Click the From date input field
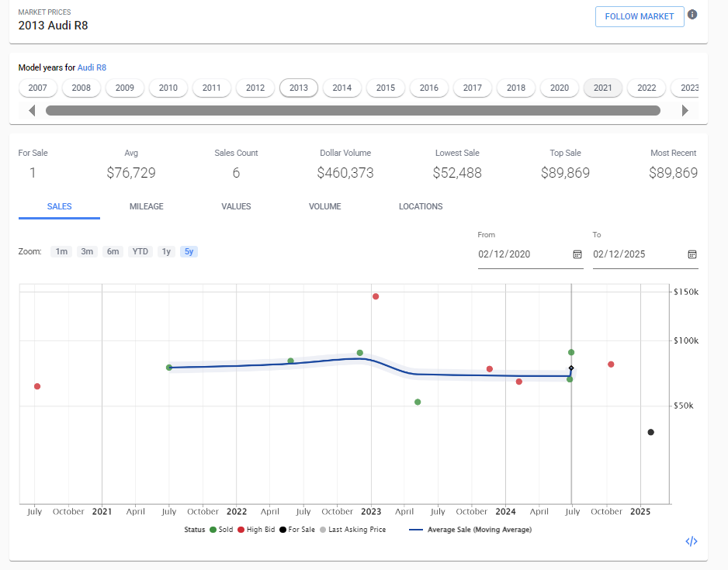This screenshot has width=728, height=570. [522, 254]
